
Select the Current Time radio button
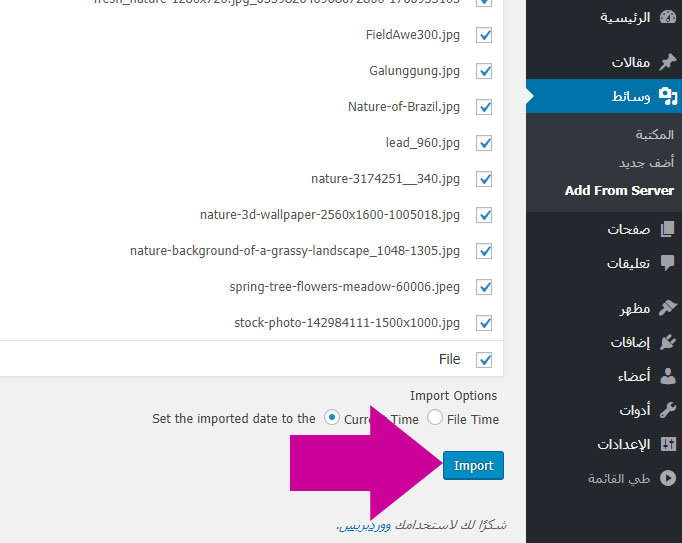point(331,418)
